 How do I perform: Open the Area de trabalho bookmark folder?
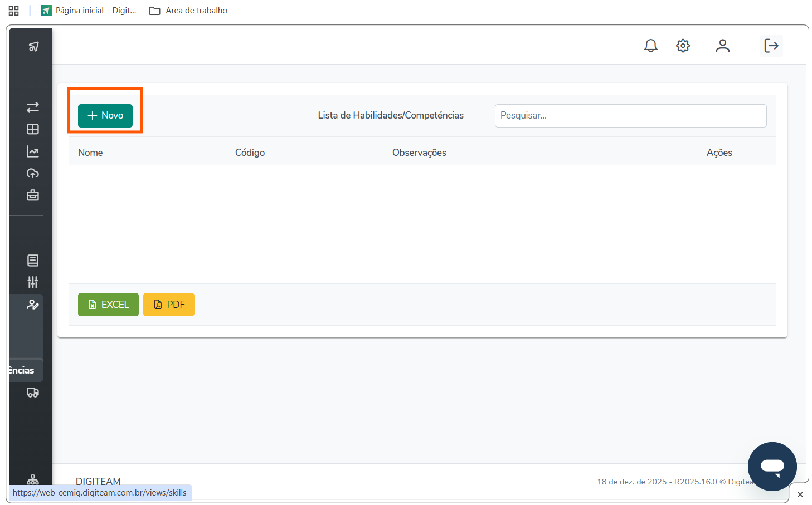[x=189, y=11]
